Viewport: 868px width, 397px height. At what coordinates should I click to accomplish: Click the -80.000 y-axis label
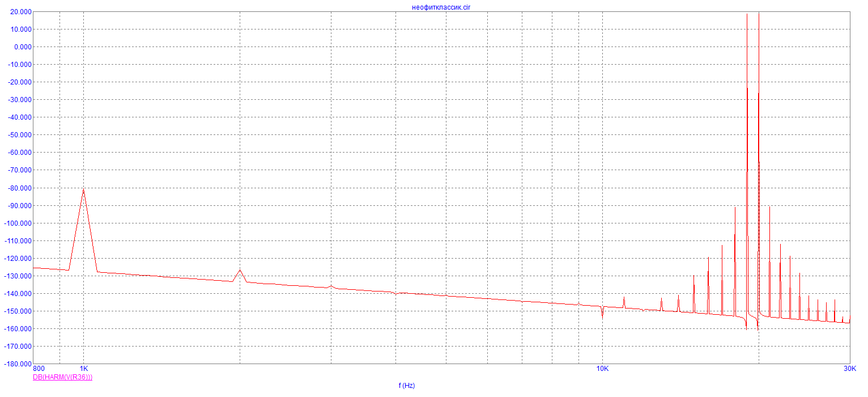pyautogui.click(x=19, y=188)
